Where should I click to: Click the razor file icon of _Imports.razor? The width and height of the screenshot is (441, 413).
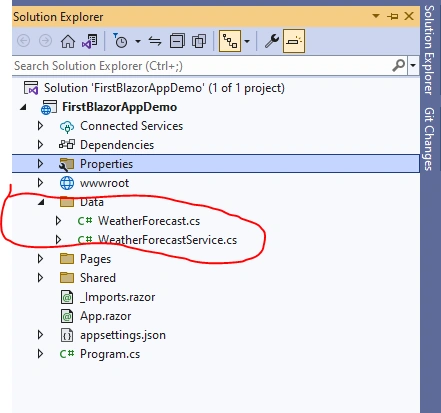click(67, 297)
